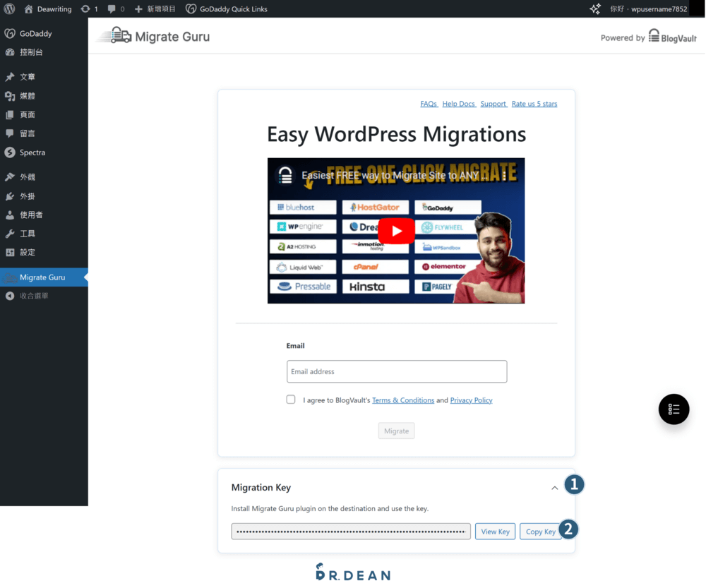
Task: Click the sparkle AI icon in admin bar
Action: click(x=594, y=8)
